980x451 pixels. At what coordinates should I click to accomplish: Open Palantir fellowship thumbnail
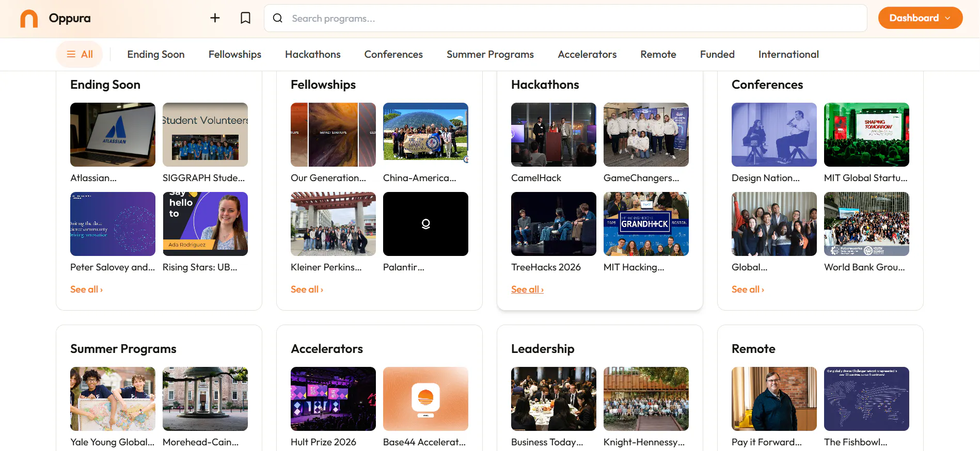(x=425, y=224)
